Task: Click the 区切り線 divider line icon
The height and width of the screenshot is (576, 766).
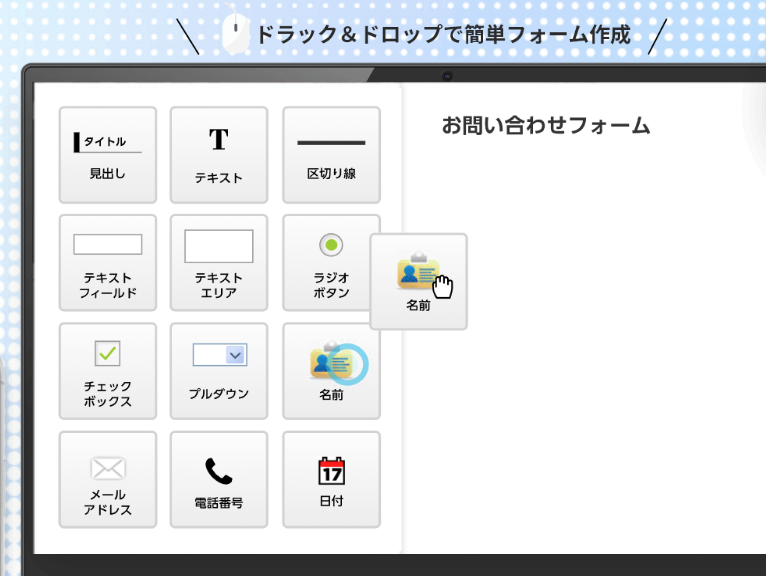Action: click(331, 143)
